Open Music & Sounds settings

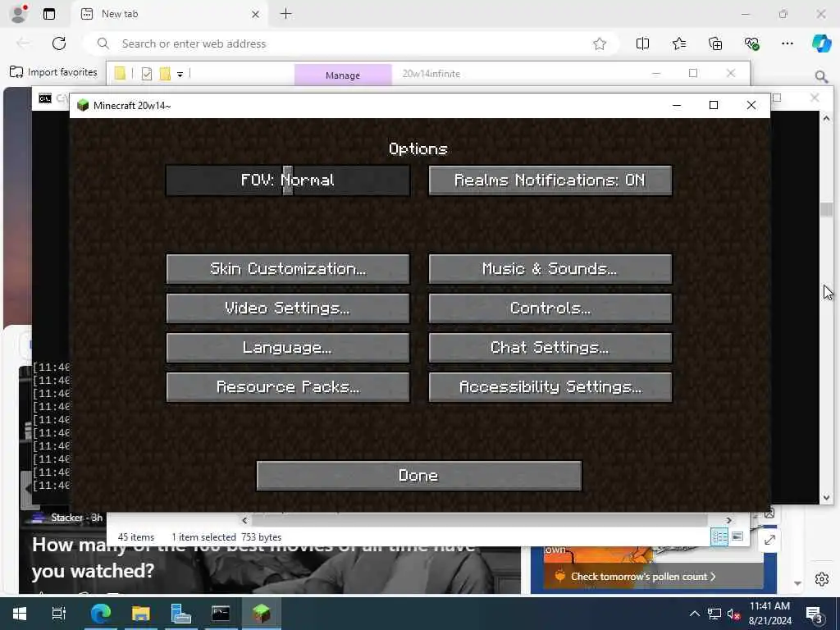tap(550, 269)
